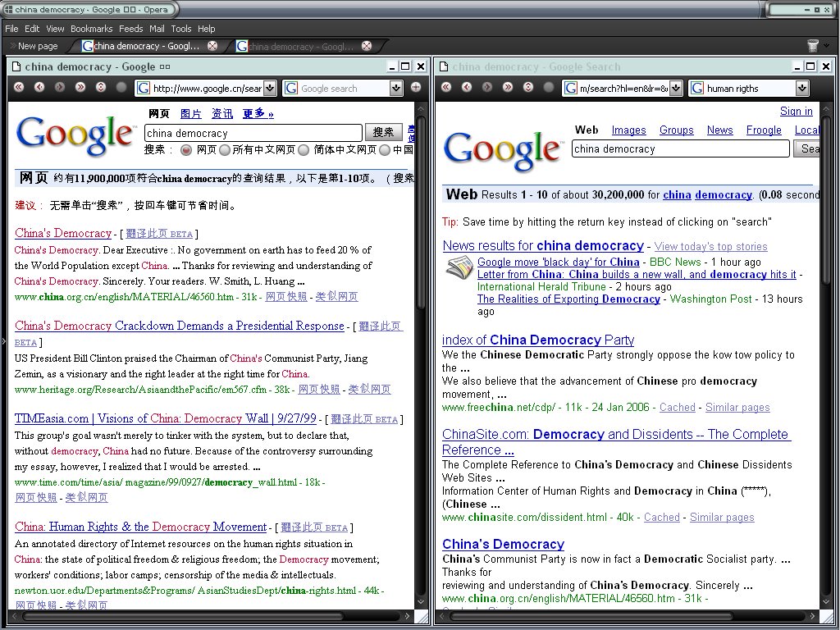Click Fast forward button in left Google.cn window
Screen dimensions: 840x630
click(80, 87)
